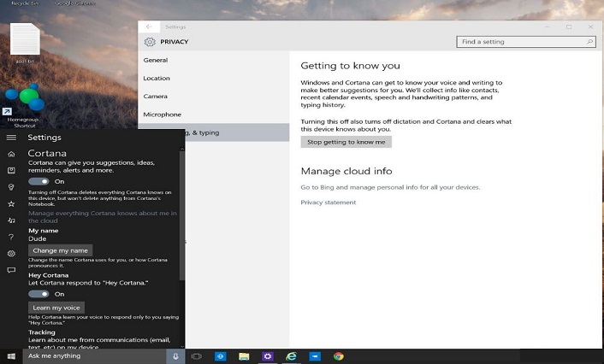Click the 'Getting to know you' heading
The height and width of the screenshot is (364, 604).
point(350,66)
